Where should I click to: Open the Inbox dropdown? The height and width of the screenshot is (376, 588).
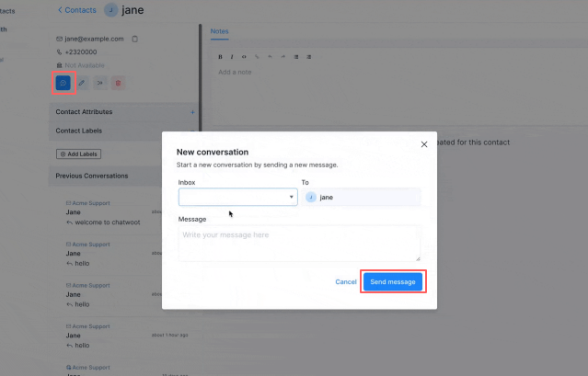(x=237, y=197)
